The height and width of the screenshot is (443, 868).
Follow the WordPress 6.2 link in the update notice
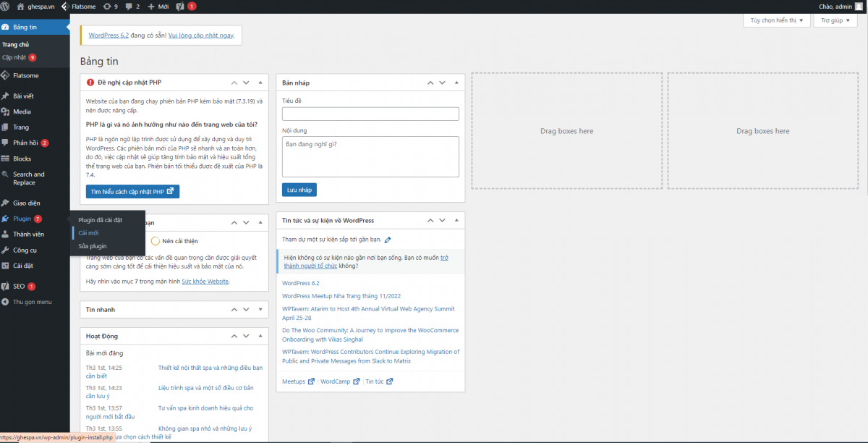(109, 35)
